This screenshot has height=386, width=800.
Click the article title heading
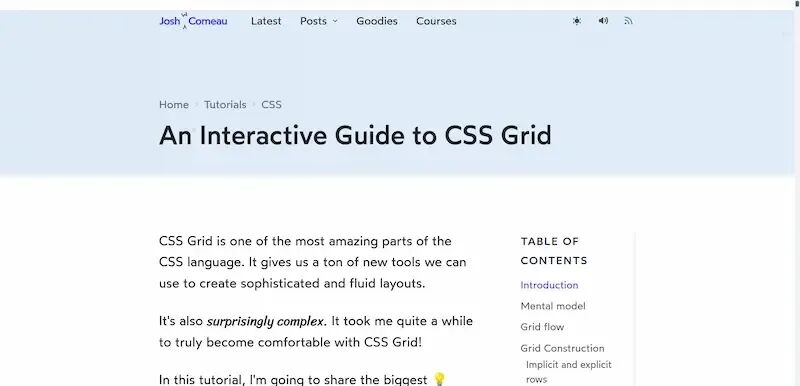(355, 136)
